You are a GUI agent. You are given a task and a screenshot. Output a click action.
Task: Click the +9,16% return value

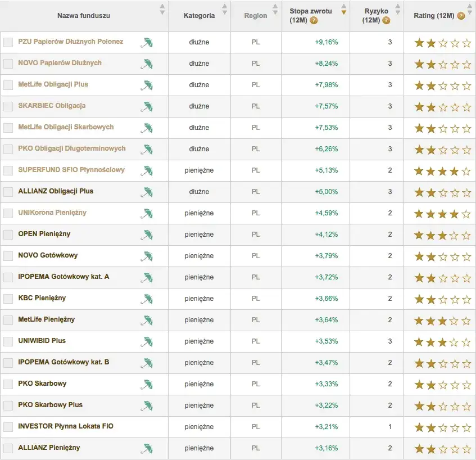(x=327, y=42)
